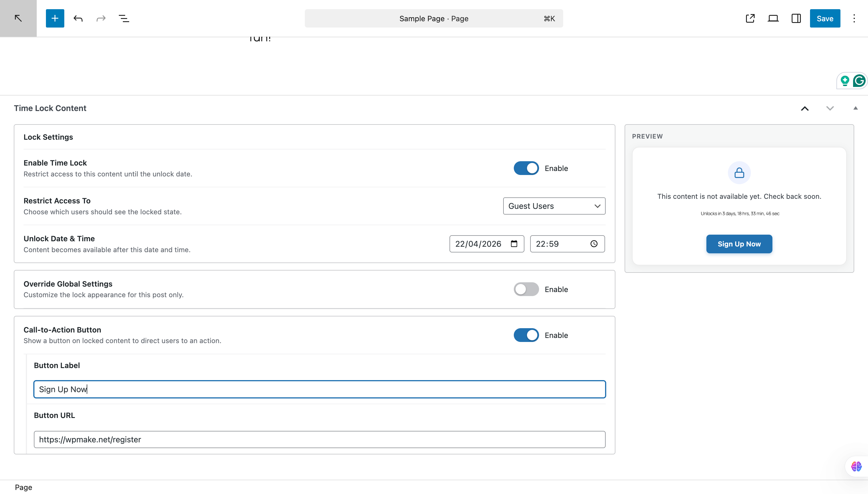Click the redo arrow in the toolbar
The height and width of the screenshot is (494, 868).
(100, 18)
